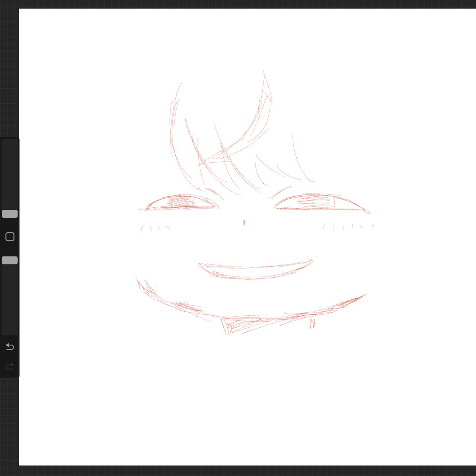Tap the opacity slider handle
The width and height of the screenshot is (476, 476).
pos(10,260)
